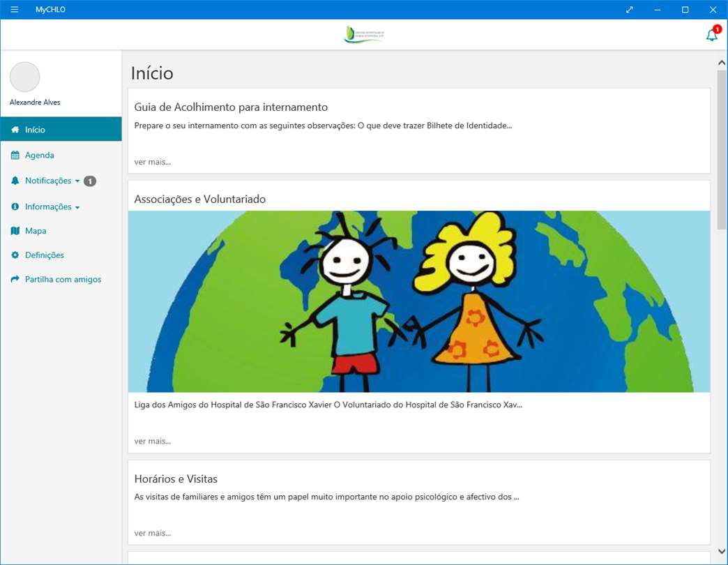Viewport: 728px width, 565px height.
Task: Click the Agenda calendar icon
Action: tap(15, 155)
